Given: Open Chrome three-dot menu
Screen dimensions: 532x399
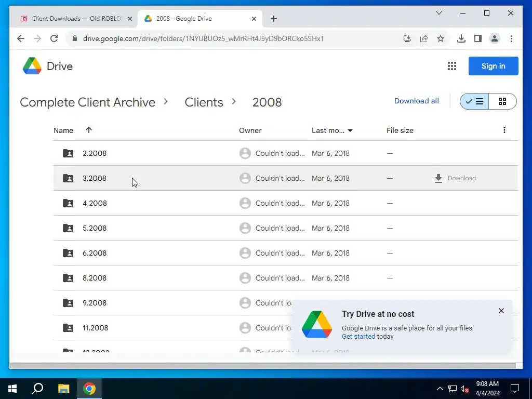Looking at the screenshot, I should (511, 38).
